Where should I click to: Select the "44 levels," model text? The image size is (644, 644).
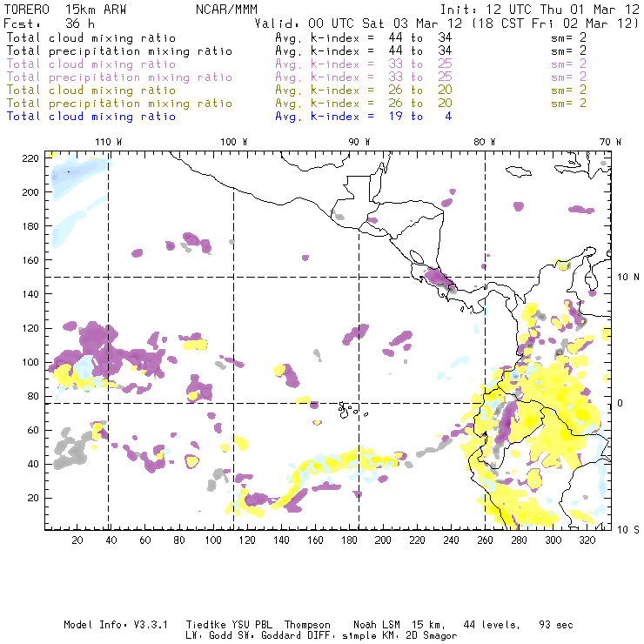pos(492,625)
